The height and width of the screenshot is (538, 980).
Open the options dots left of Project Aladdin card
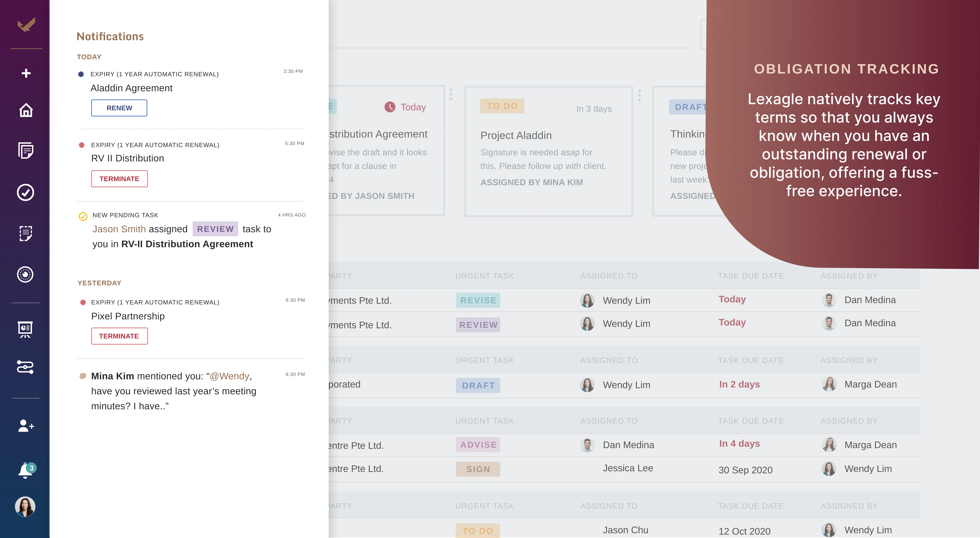(451, 94)
